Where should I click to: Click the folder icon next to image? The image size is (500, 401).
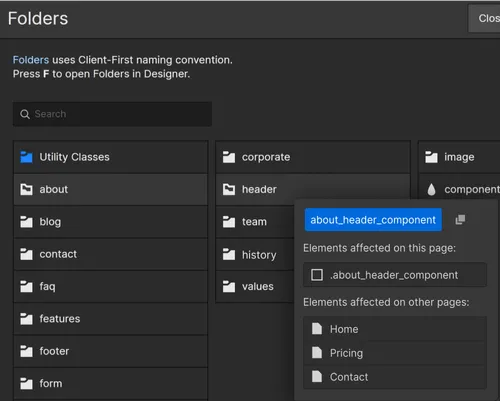431,157
